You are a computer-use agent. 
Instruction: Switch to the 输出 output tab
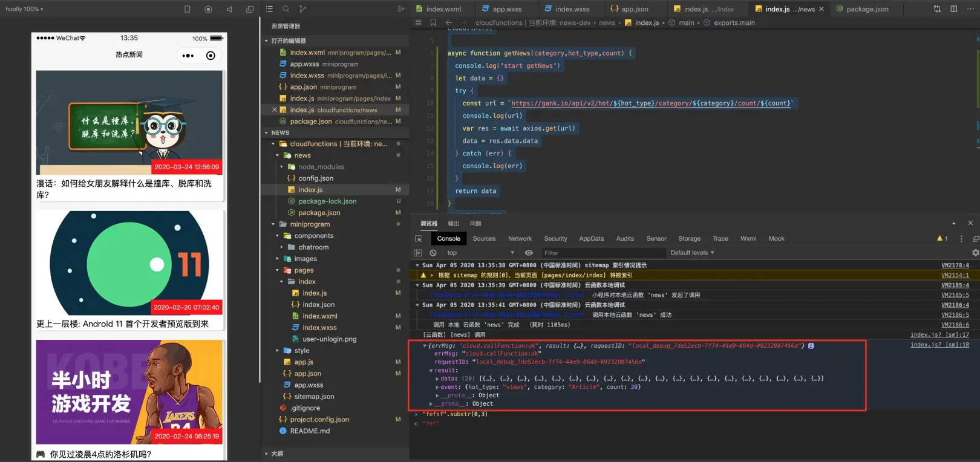click(454, 224)
